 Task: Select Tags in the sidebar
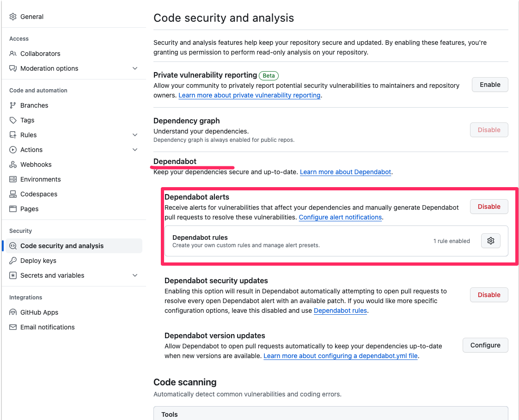[27, 120]
